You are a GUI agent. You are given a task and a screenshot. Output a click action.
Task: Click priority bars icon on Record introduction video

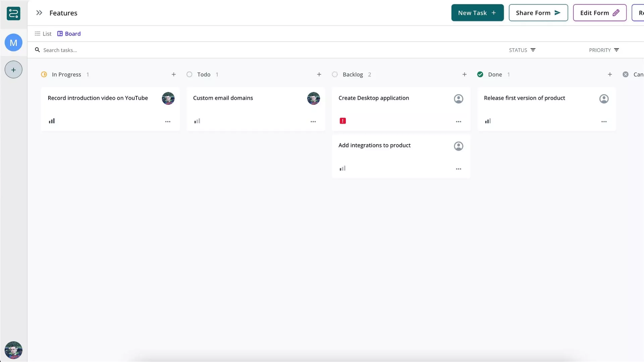coord(52,121)
